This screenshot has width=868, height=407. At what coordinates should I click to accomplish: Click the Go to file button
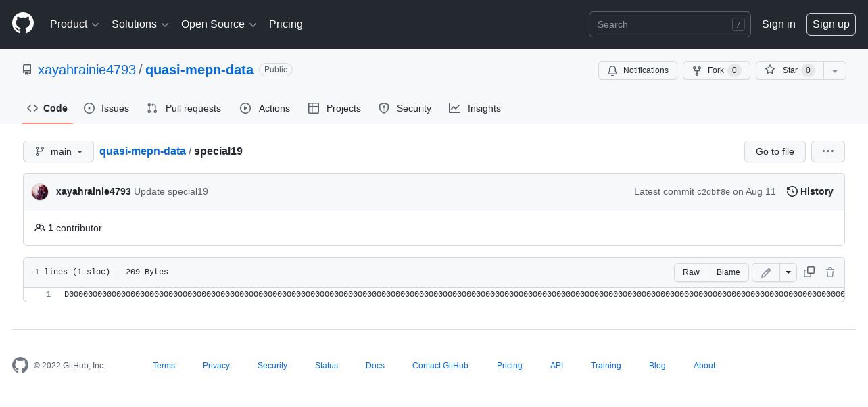tap(775, 151)
